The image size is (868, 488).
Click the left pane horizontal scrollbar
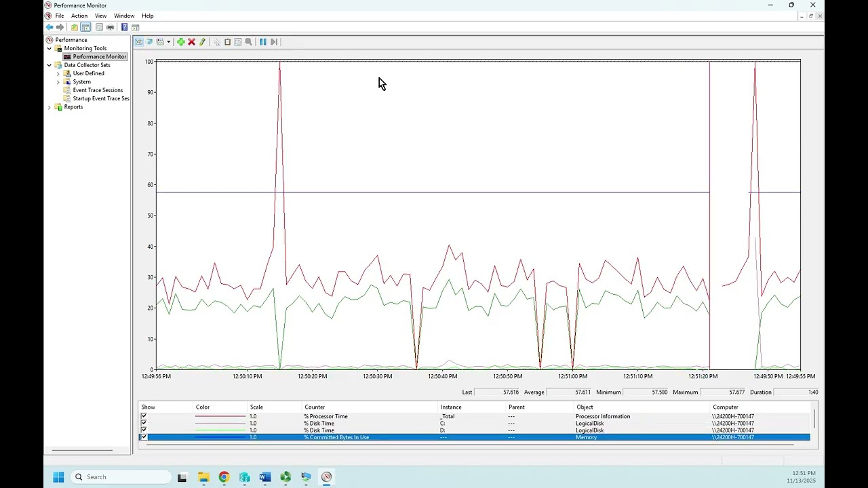82,450
